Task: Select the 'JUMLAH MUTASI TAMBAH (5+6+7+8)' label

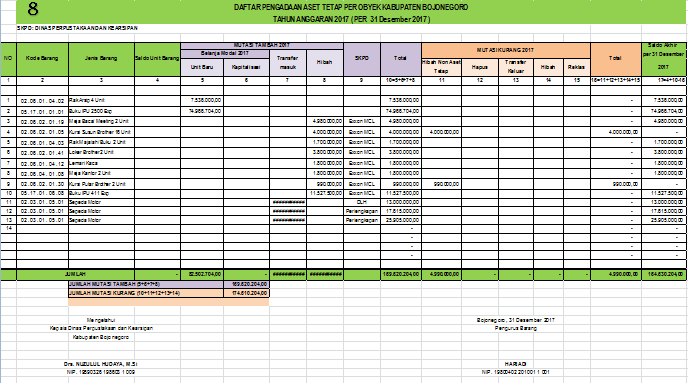Action: pyautogui.click(x=146, y=284)
